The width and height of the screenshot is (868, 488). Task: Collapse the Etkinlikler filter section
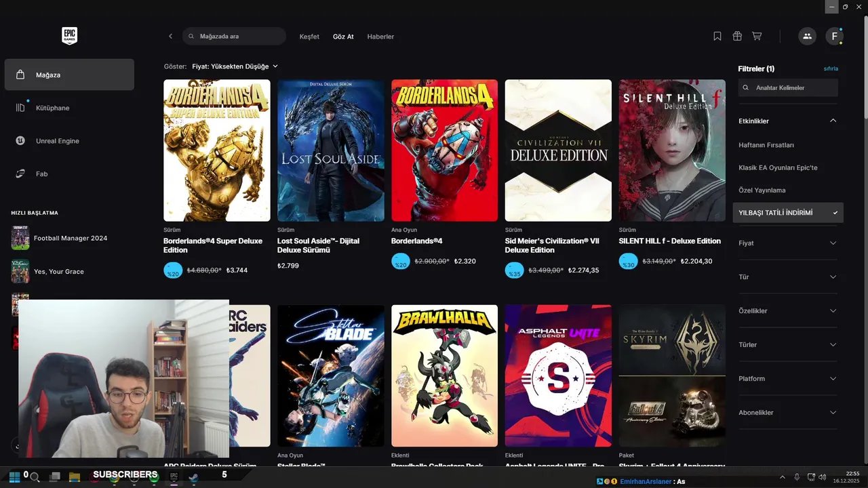[788, 121]
